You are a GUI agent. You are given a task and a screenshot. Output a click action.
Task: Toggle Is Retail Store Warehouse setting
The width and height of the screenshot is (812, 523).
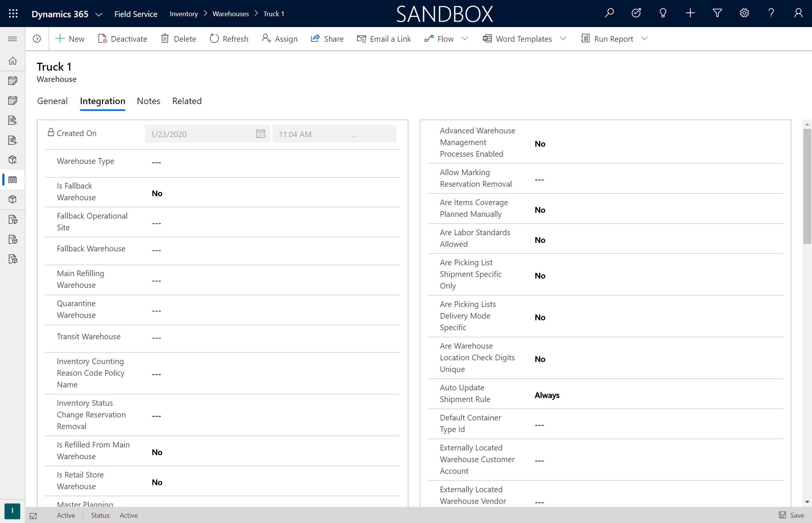coord(156,482)
